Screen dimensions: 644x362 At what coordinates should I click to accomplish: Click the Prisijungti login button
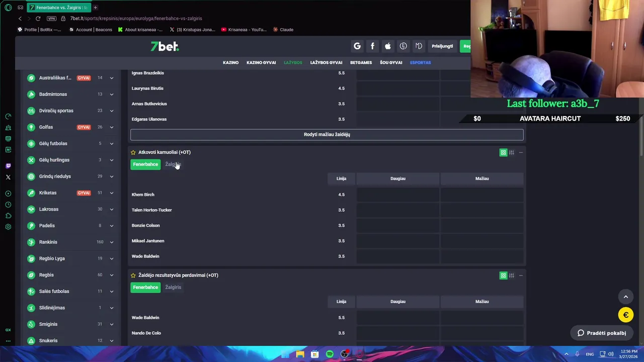(x=442, y=46)
